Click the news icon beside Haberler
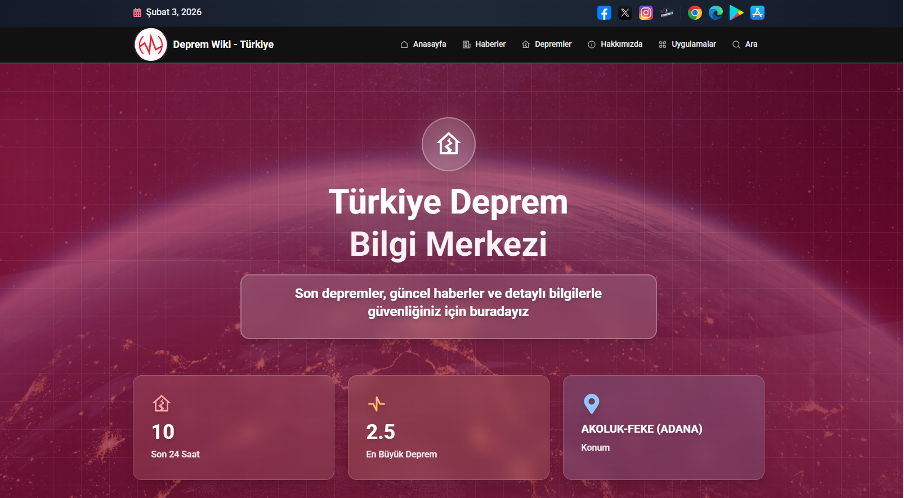Viewport: 904px width, 498px height. point(466,44)
